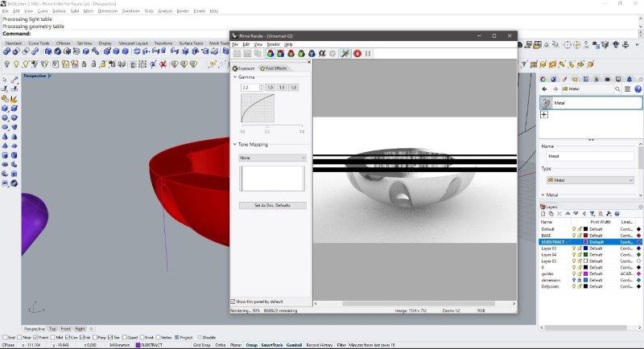Open the help icon in materials panel
Image resolution: width=644 pixels, height=349 pixels.
638,89
